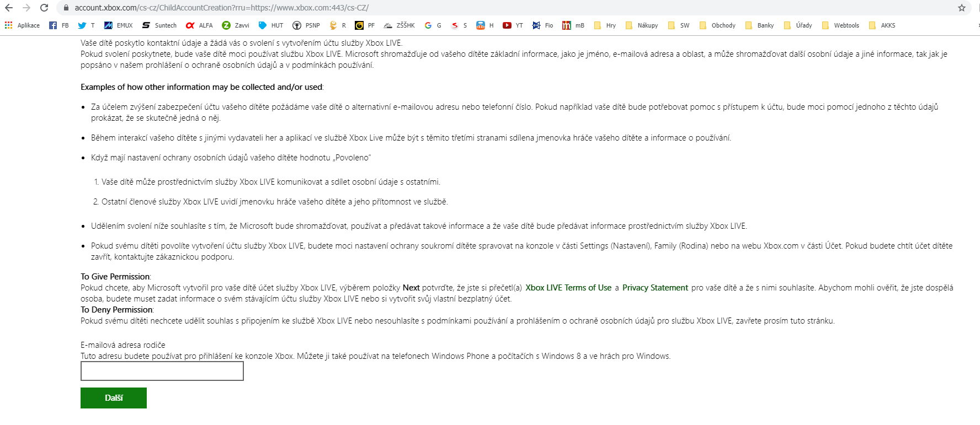Click the green Další button
980x425 pixels.
click(114, 398)
